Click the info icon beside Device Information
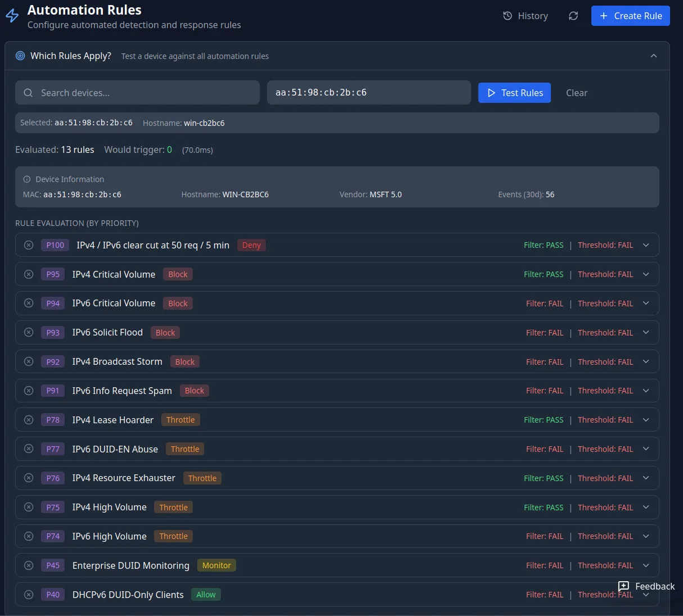The image size is (683, 616). (x=26, y=179)
